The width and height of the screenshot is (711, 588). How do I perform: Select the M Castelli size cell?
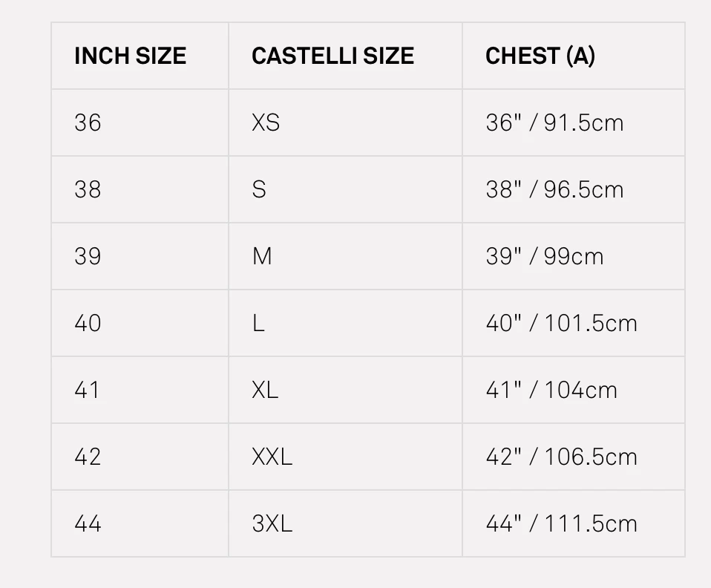coord(262,256)
